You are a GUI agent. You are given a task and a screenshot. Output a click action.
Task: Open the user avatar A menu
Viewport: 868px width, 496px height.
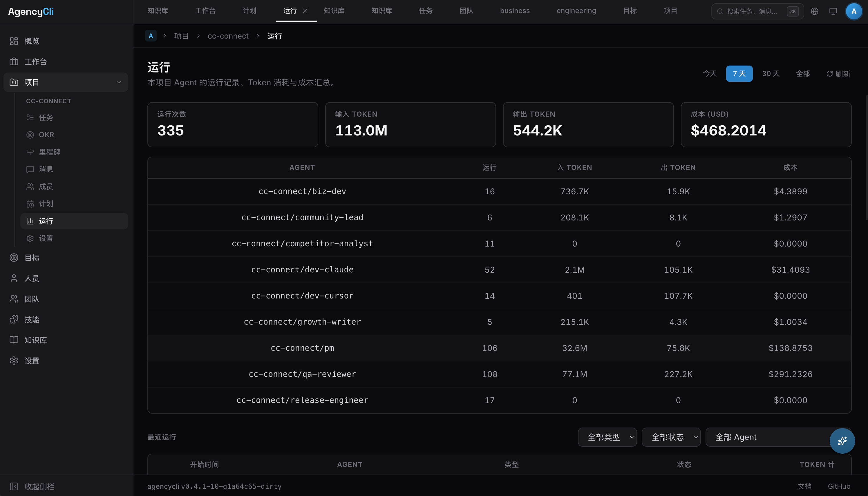click(853, 11)
